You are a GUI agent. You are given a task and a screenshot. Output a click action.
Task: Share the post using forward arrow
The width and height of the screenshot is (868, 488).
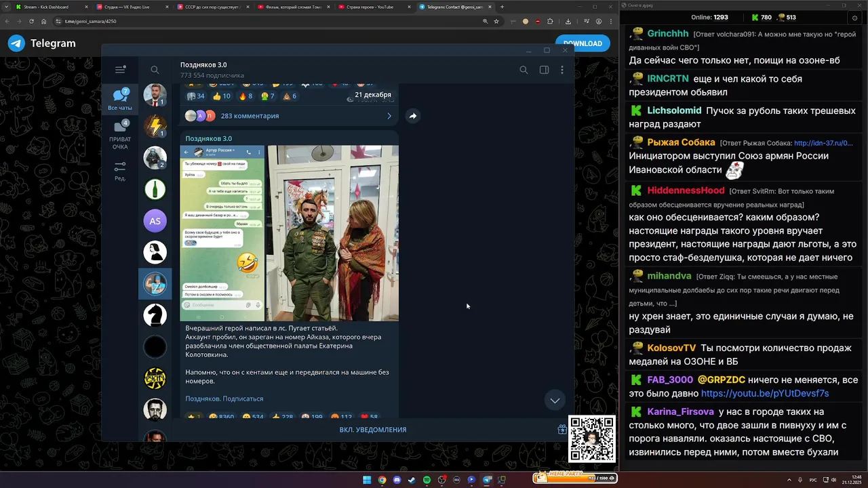click(412, 116)
